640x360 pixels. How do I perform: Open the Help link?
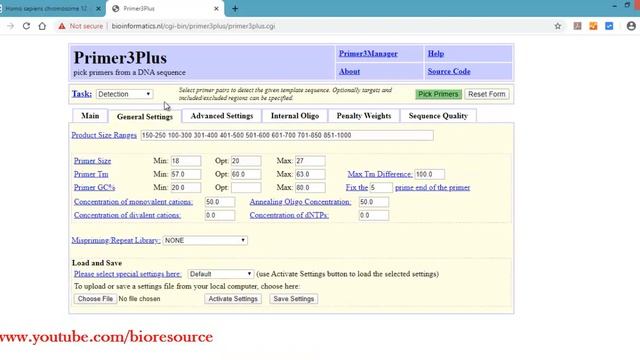(x=436, y=53)
